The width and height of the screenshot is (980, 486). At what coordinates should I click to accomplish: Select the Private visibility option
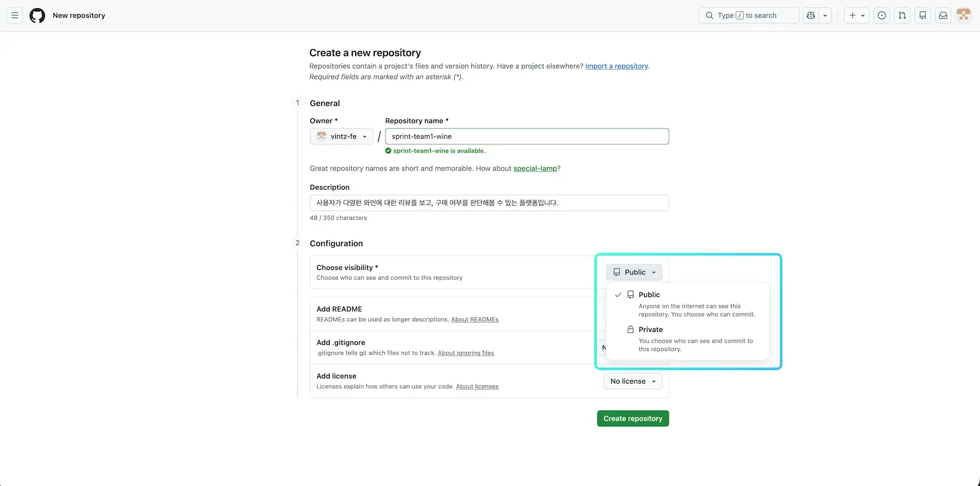tap(688, 339)
